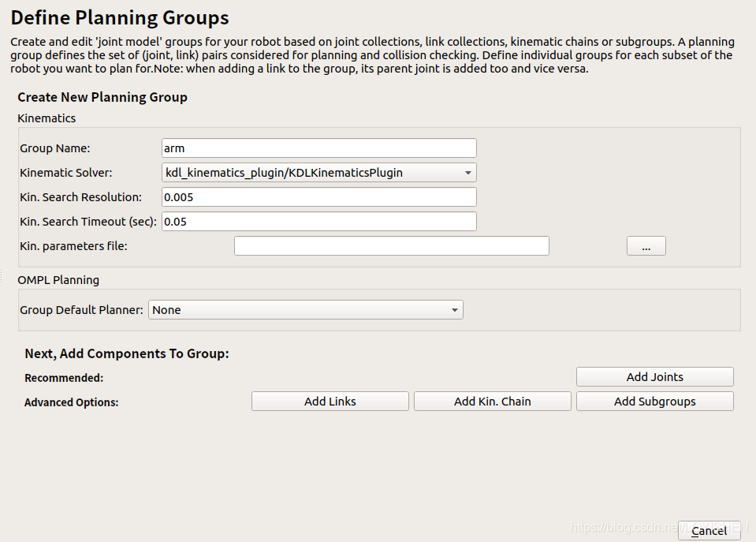Click Add Subgroups button
Viewport: 756px width, 542px height.
click(654, 401)
